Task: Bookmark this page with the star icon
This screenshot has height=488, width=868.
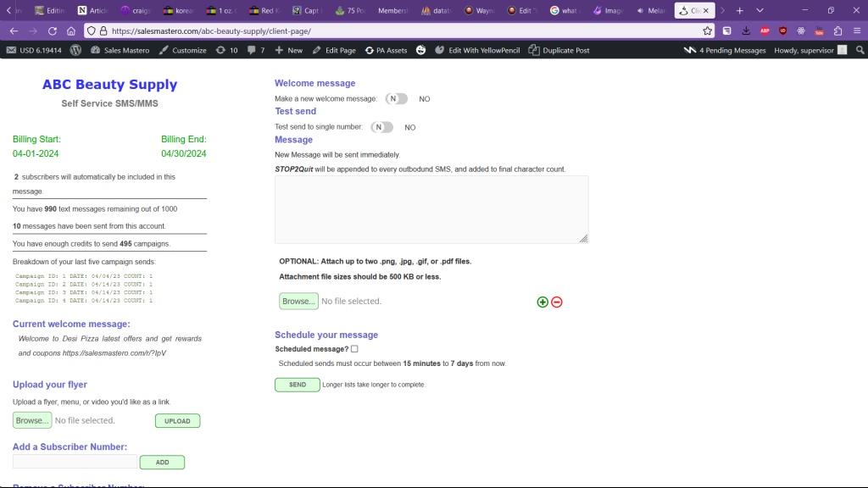Action: coord(708,30)
